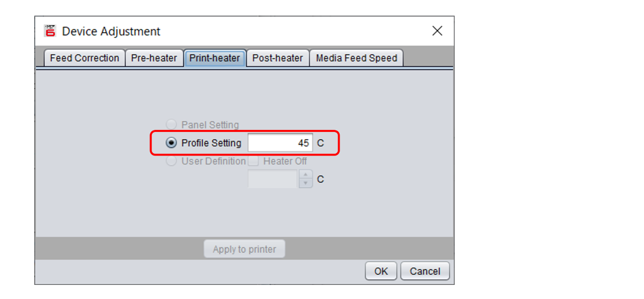The image size is (644, 299).
Task: Select the Print-heater tab
Action: 215,58
